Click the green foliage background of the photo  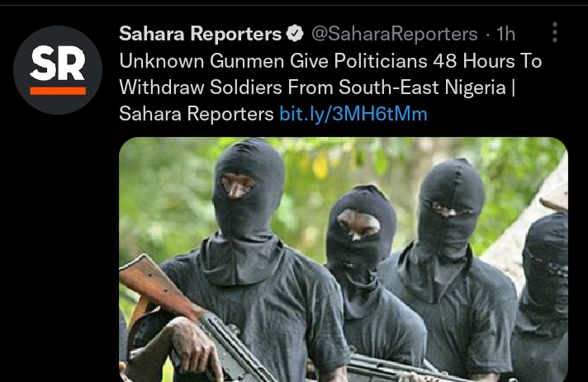coord(165,195)
